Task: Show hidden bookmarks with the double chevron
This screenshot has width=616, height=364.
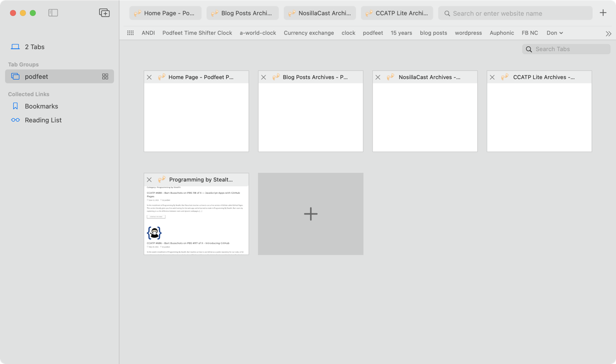Action: point(608,33)
